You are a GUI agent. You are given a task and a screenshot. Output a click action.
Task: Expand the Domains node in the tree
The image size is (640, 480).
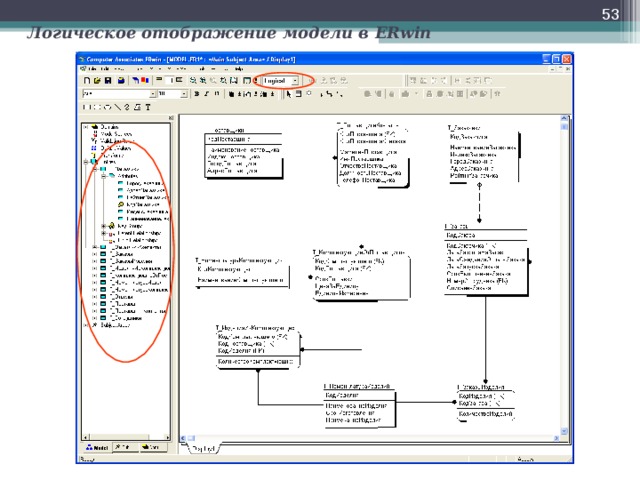[85, 126]
